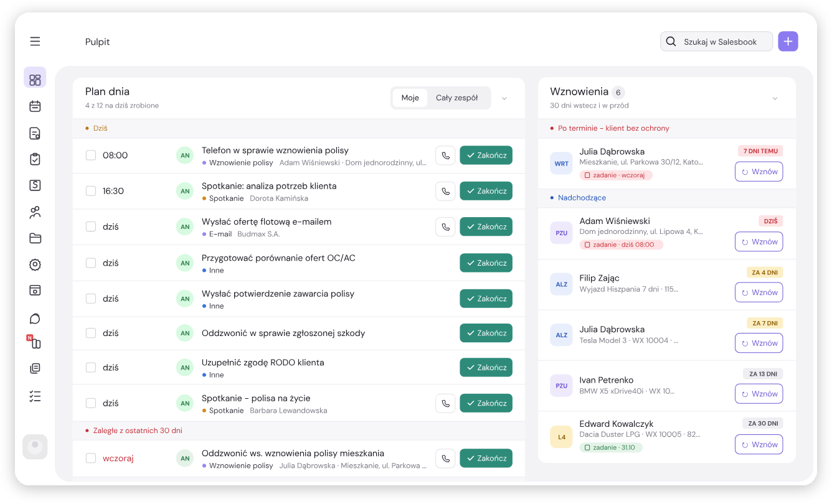Viewport: 832px width, 504px height.
Task: Click 'Wznów' for Ivan Petrenko
Action: click(759, 394)
